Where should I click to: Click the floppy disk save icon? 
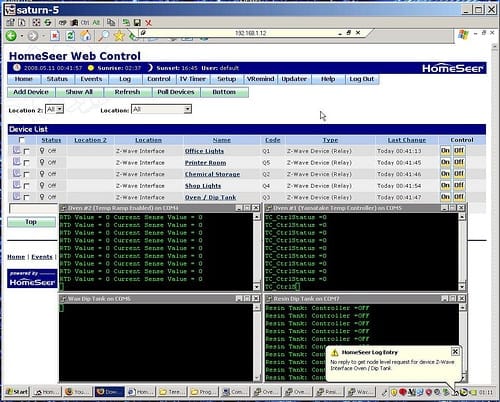pyautogui.click(x=137, y=23)
